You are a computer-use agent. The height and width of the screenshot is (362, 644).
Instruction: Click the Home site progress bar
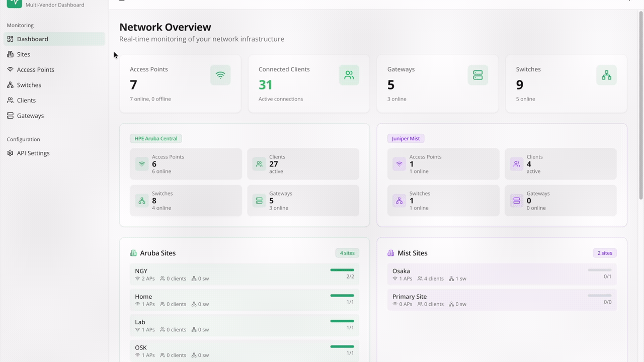coord(342,296)
